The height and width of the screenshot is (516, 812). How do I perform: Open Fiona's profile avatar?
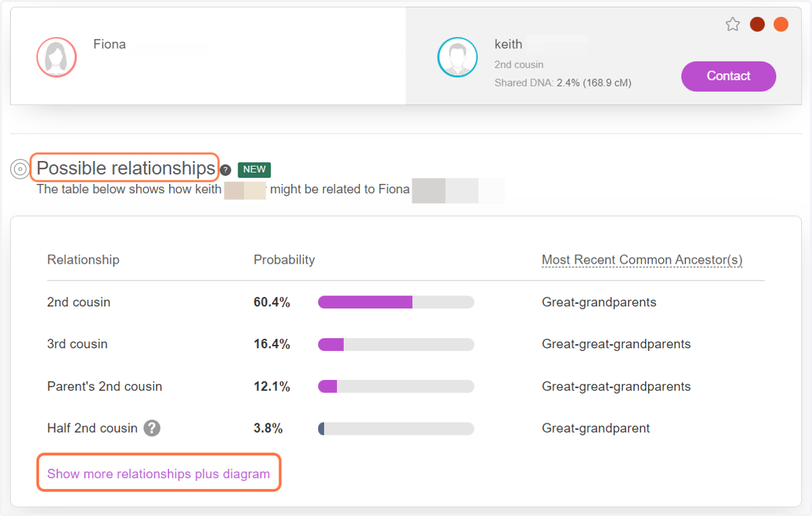[x=56, y=57]
